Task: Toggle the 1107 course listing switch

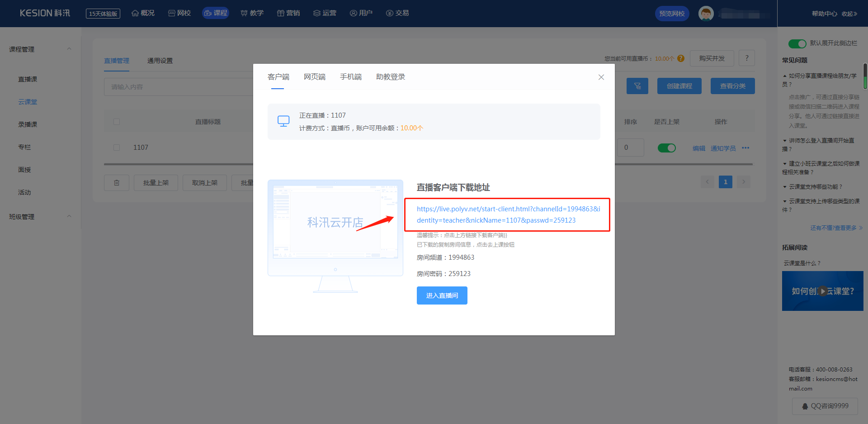Action: point(666,148)
